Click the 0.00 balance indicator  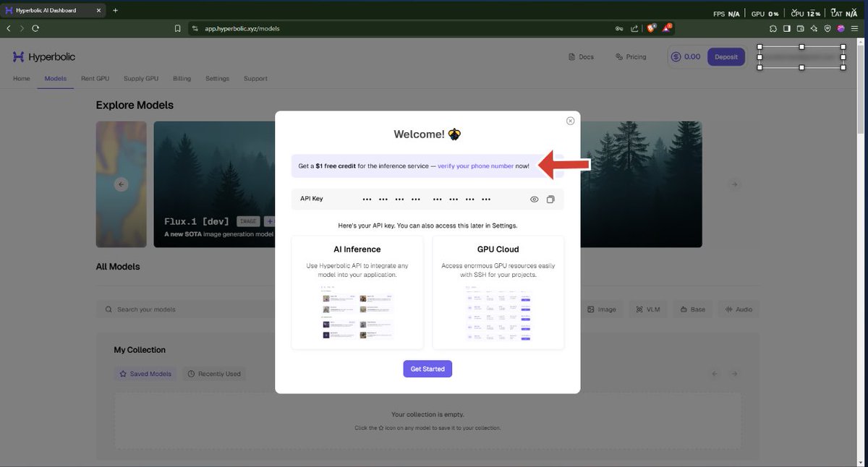tap(686, 57)
